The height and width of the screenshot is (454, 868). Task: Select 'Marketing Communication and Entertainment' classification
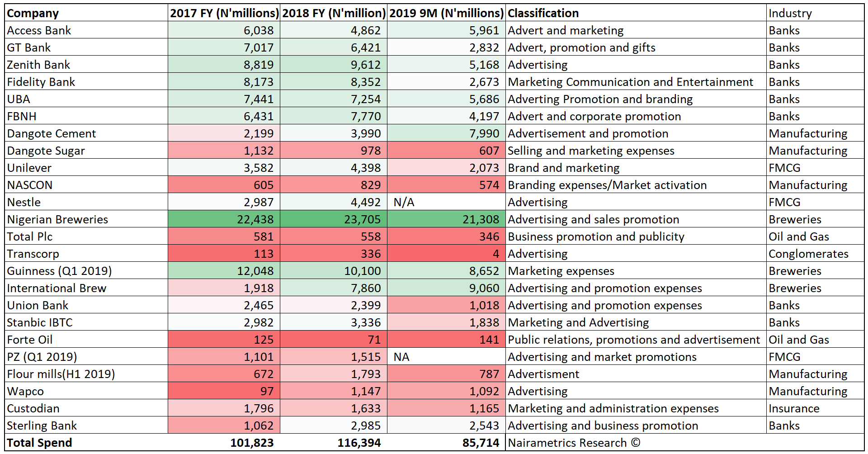click(x=636, y=82)
